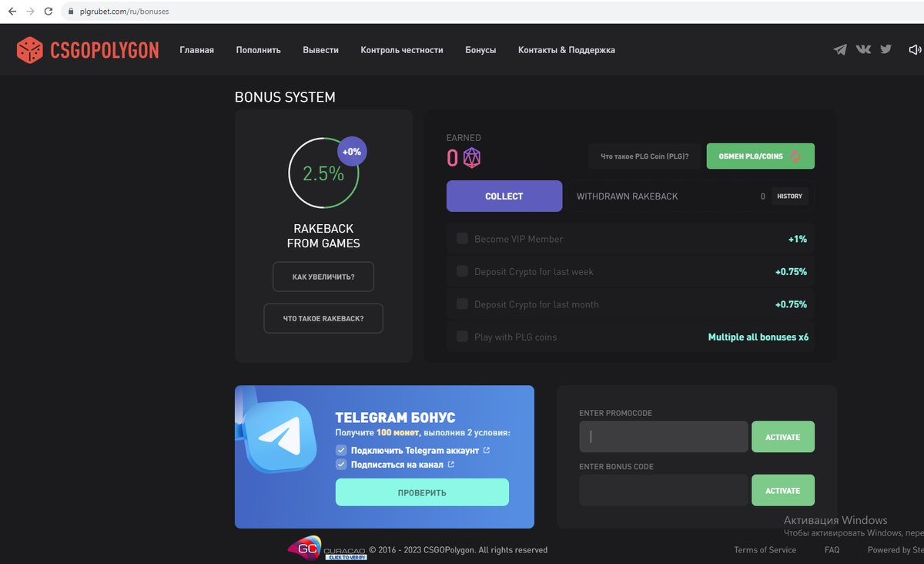Screen dimensions: 924x564
Task: Toggle the sound speaker icon
Action: point(915,50)
